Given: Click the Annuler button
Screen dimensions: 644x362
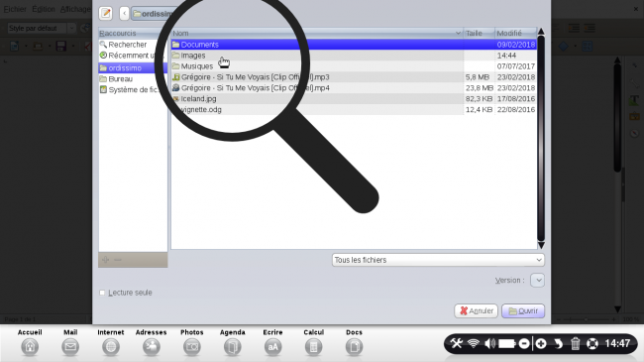Looking at the screenshot, I should (x=476, y=311).
